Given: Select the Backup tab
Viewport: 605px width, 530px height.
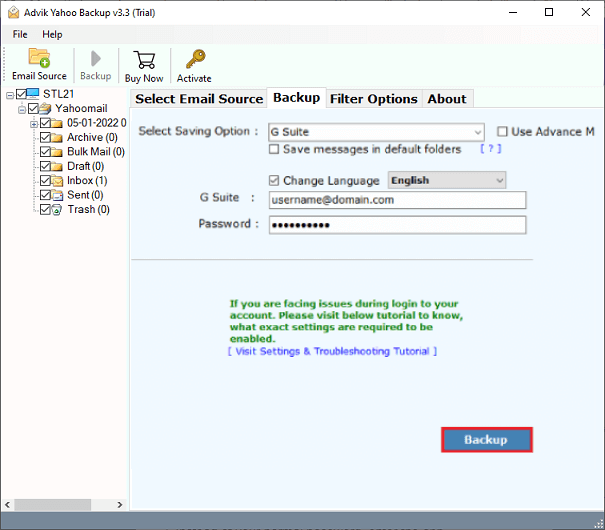Looking at the screenshot, I should click(x=296, y=98).
